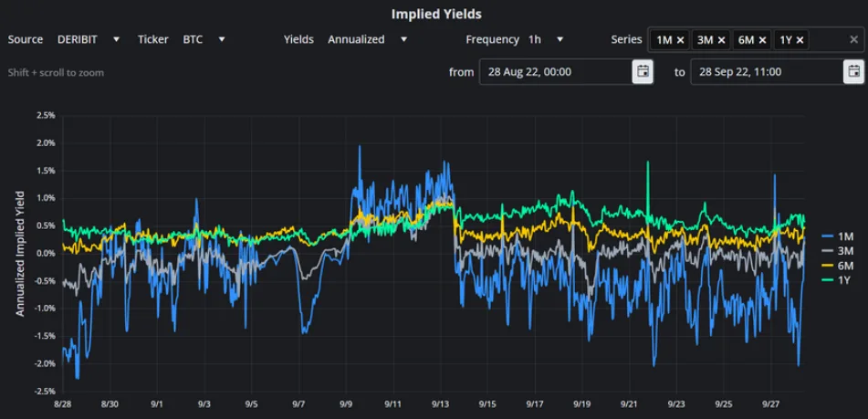Click the Shift + scroll to zoom hint

[x=56, y=72]
